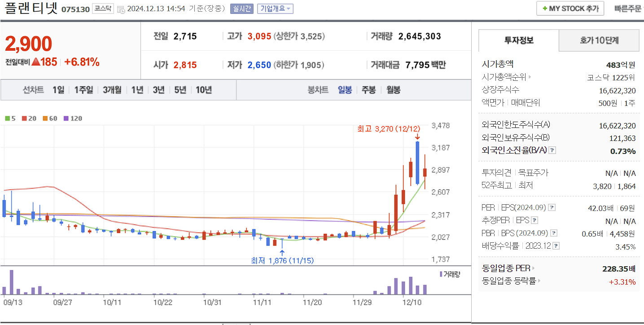The image size is (644, 325).
Task: Open the PER EPS(2024.09) help tooltip icon
Action: (x=551, y=207)
